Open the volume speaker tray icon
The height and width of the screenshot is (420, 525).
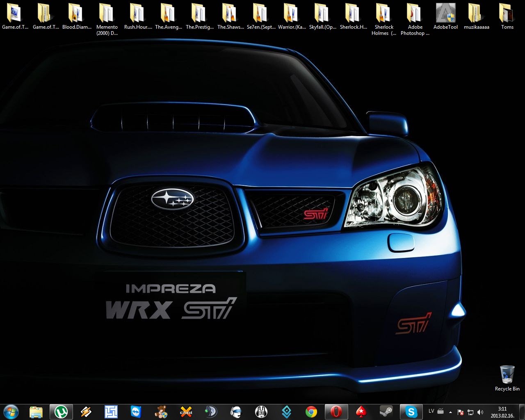point(480,412)
